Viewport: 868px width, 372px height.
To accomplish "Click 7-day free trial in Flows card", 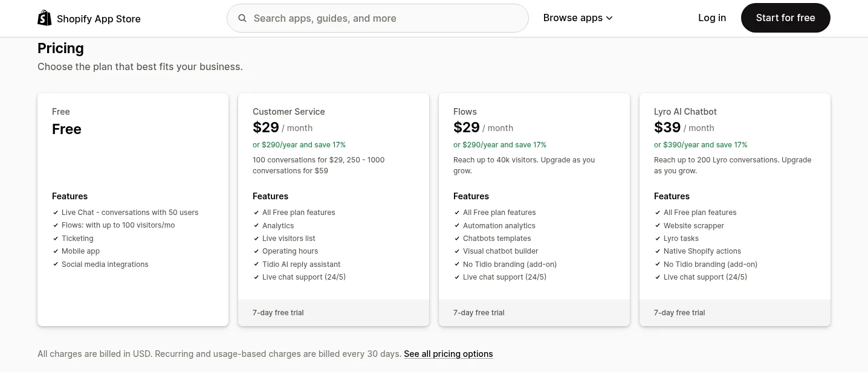I will tap(479, 313).
